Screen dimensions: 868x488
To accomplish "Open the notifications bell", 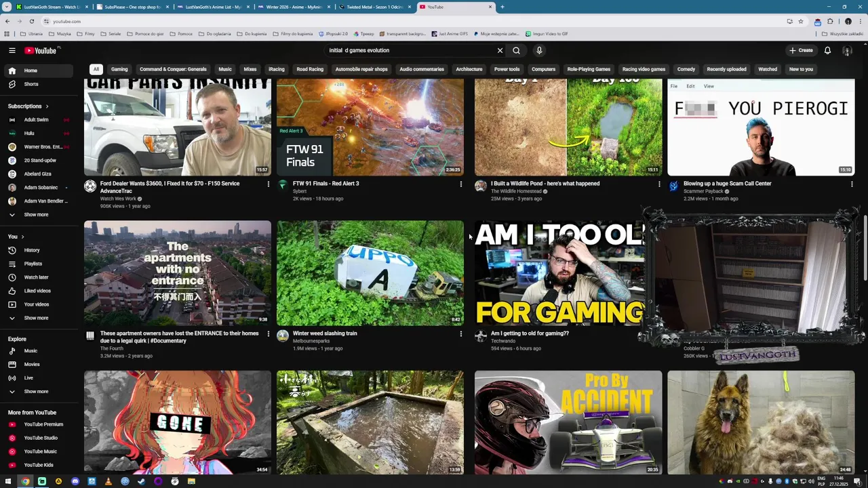I will [827, 50].
